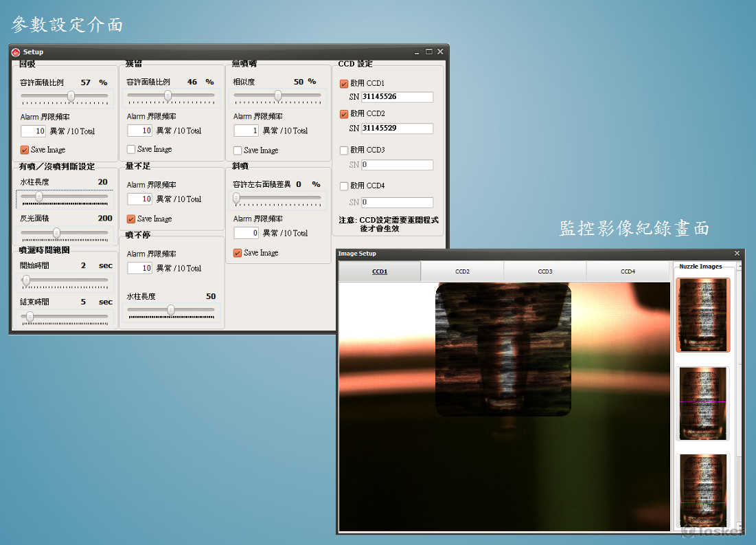Click the 開始時間 slider handle
This screenshot has height=545, width=756.
tap(26, 280)
